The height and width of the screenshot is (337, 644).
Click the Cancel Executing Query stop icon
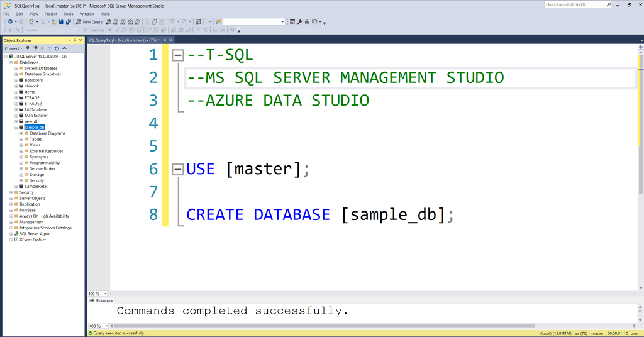[109, 30]
